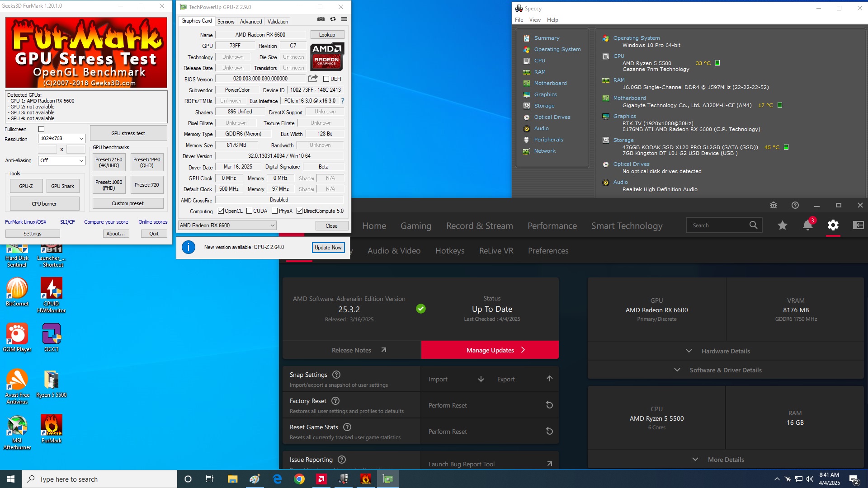
Task: Open AMD Software help icon
Action: pyautogui.click(x=795, y=205)
